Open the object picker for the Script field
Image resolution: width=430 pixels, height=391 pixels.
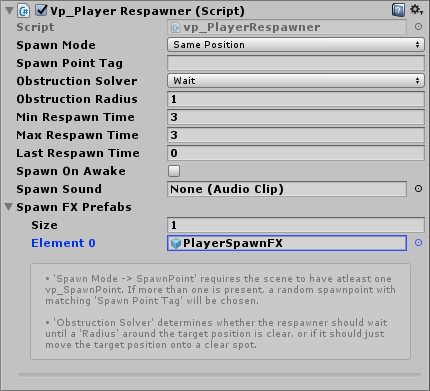[418, 27]
